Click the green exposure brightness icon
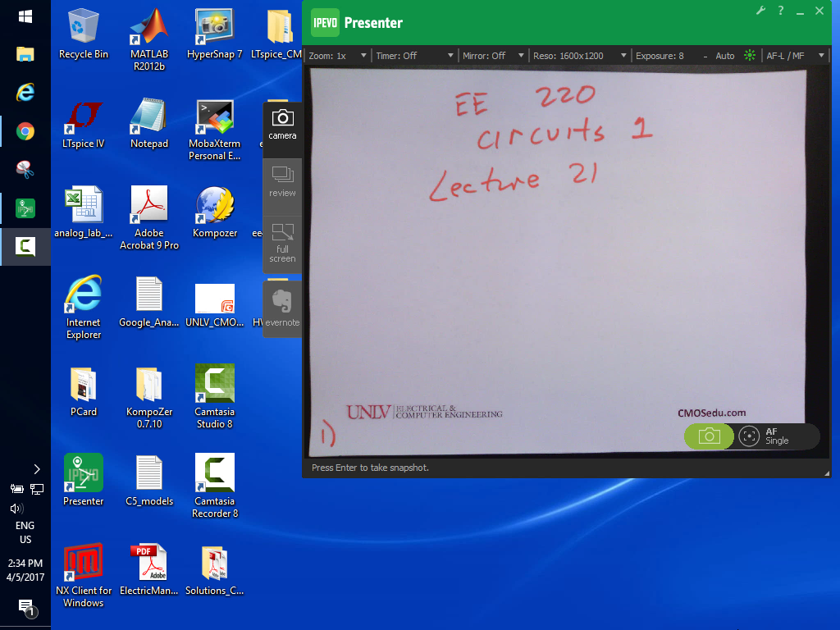The image size is (840, 630). [750, 55]
